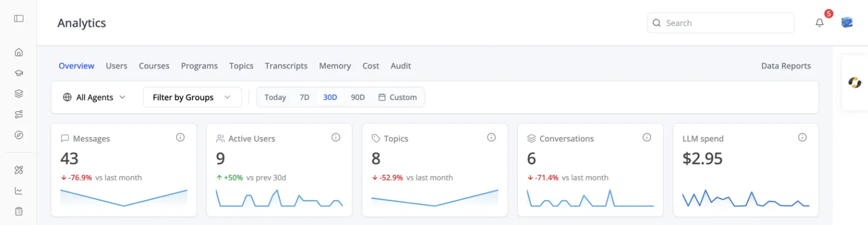Click the Topics count 8
Screen dimensions: 868x225
pos(376,158)
